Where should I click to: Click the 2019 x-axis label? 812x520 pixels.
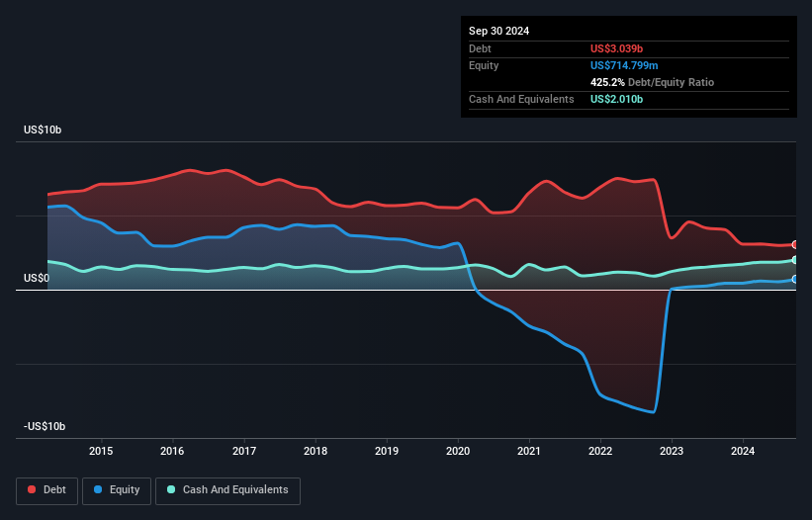[387, 451]
